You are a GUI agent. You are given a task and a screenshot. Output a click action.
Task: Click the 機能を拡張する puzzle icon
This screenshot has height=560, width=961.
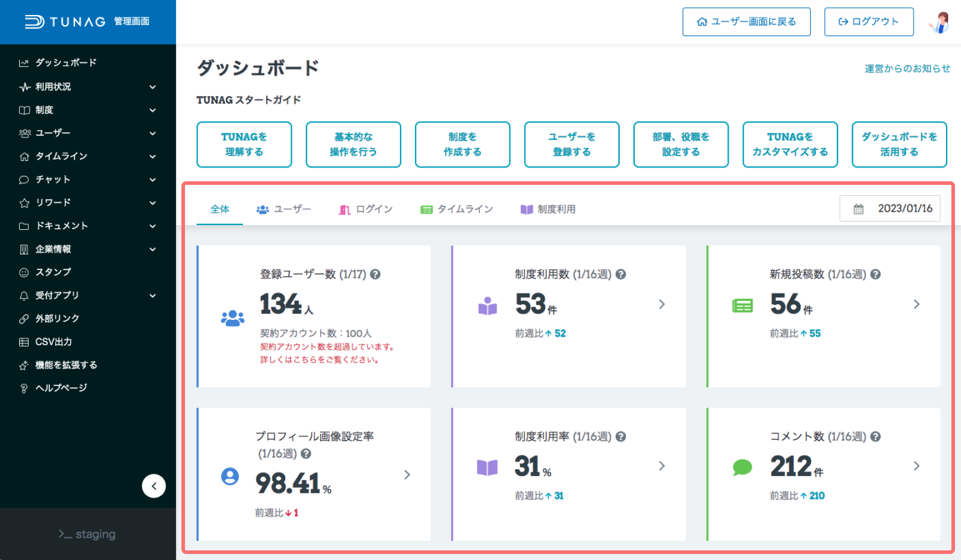tap(24, 365)
